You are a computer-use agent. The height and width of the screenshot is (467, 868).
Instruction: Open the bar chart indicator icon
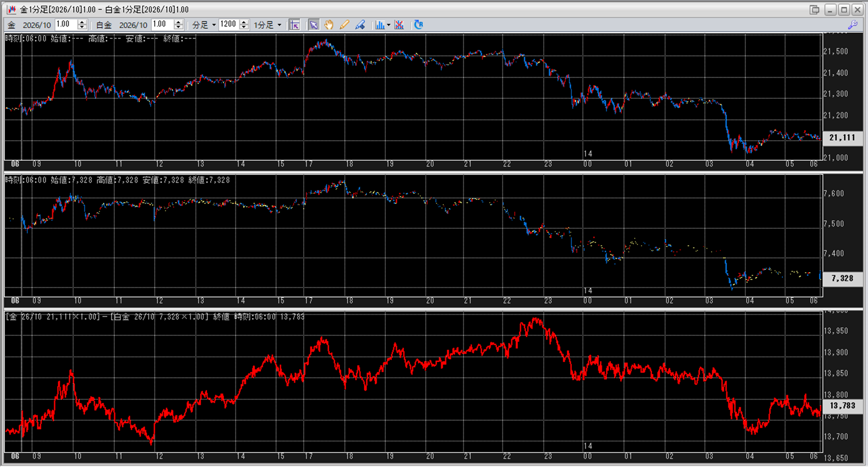[379, 25]
